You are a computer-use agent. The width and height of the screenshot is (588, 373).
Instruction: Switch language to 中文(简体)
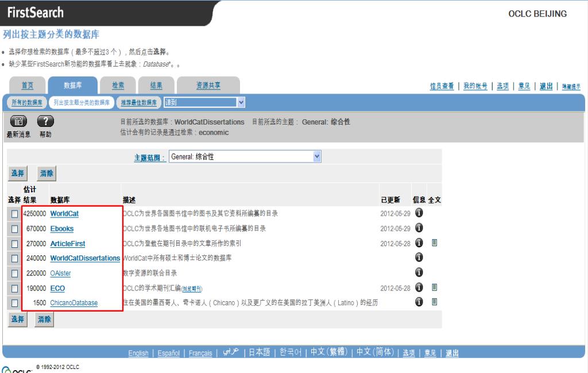point(375,352)
